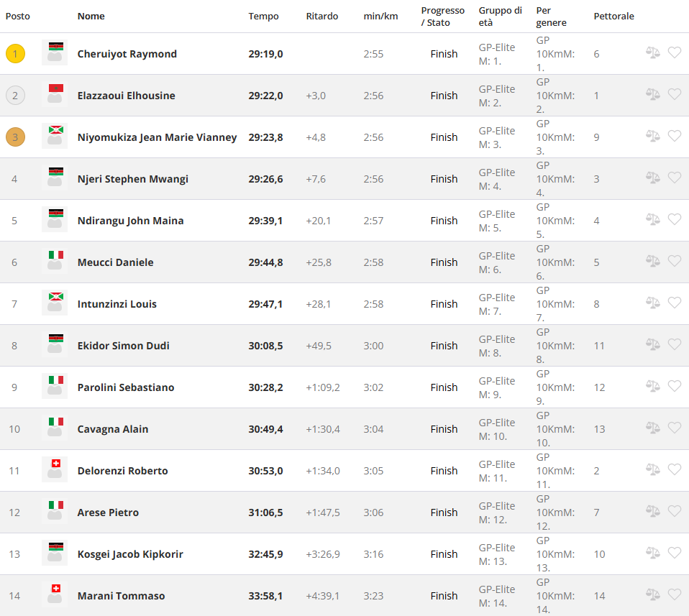This screenshot has height=616, width=689.
Task: Open Intunzinzi Louis result row
Action: pos(117,304)
